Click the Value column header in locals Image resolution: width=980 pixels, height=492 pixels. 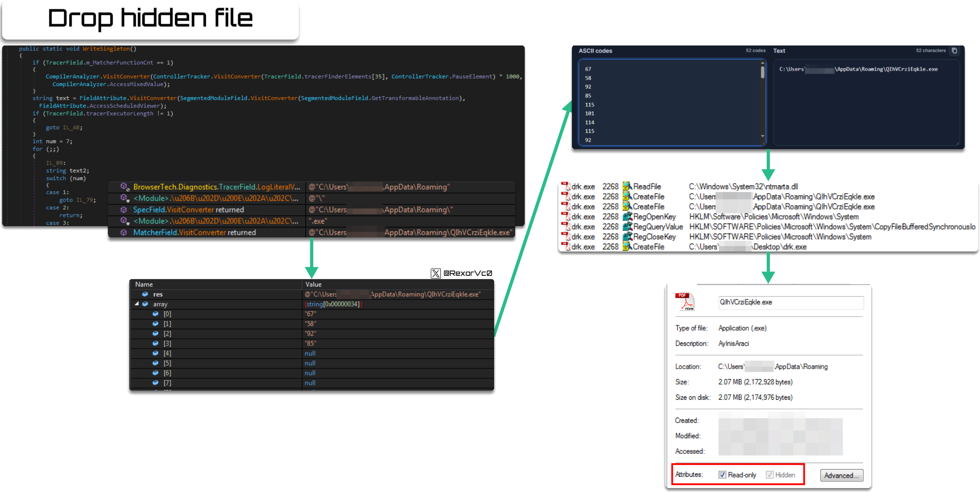click(313, 284)
